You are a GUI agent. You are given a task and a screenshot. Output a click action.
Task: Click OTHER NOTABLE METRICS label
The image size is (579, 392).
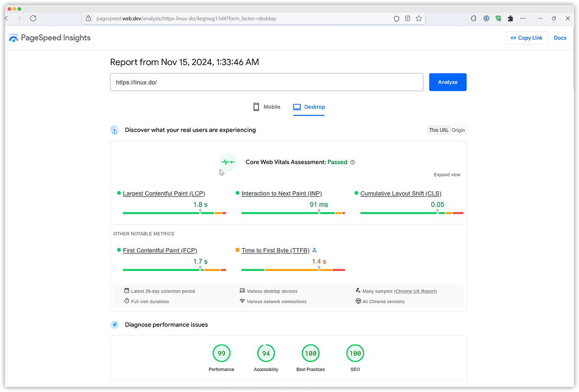click(144, 234)
